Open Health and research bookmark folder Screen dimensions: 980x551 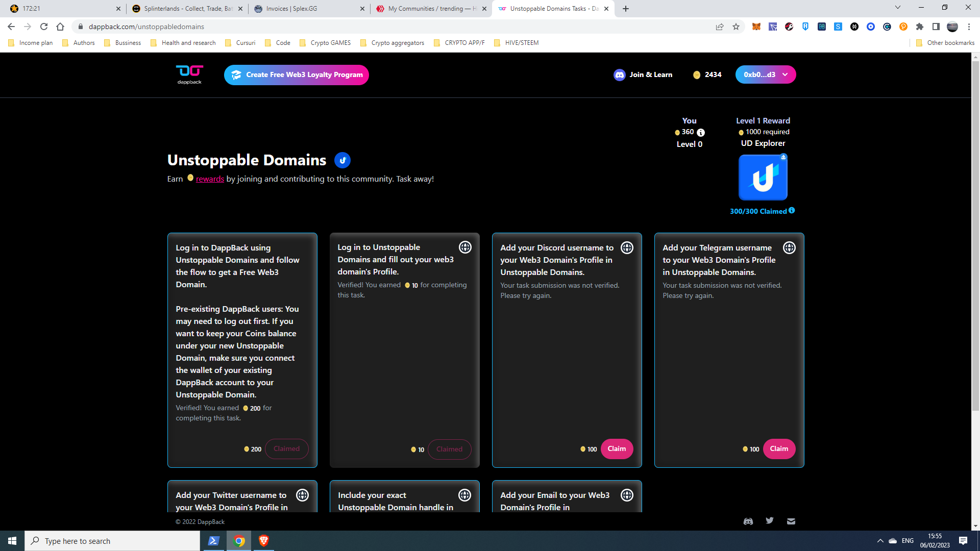[x=183, y=43]
